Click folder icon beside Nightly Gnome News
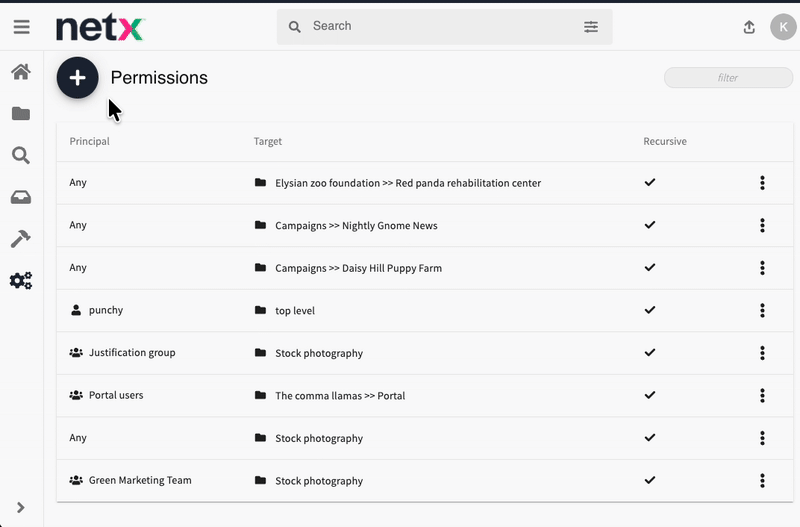The image size is (800, 527). (x=260, y=224)
